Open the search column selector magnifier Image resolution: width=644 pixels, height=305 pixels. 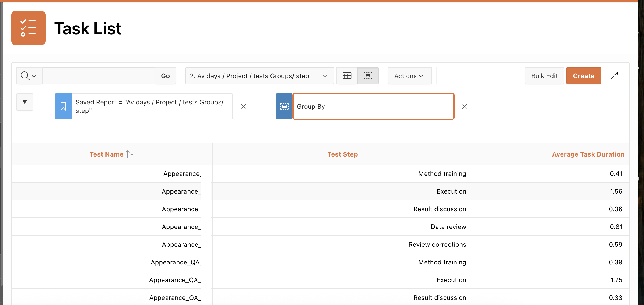[x=29, y=76]
